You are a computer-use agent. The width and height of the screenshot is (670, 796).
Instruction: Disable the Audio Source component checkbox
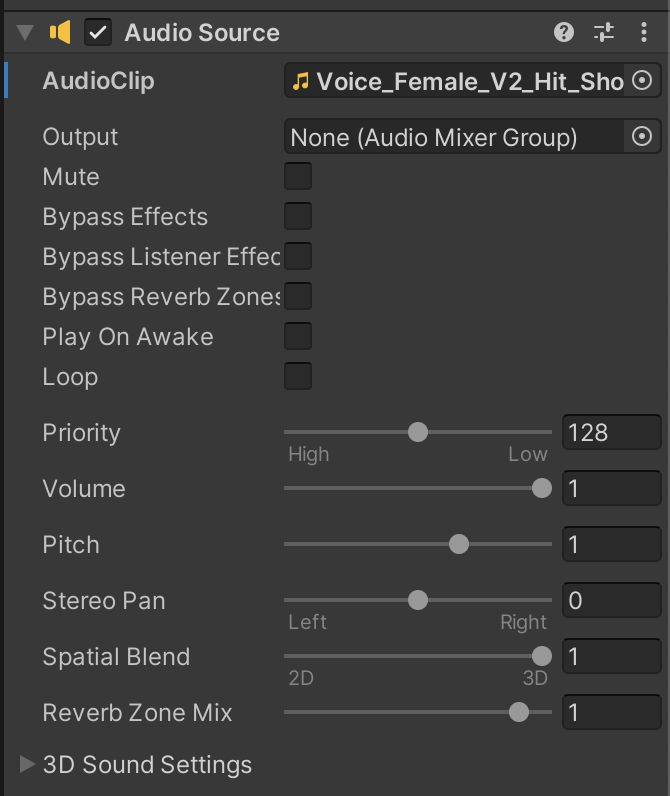click(x=98, y=32)
